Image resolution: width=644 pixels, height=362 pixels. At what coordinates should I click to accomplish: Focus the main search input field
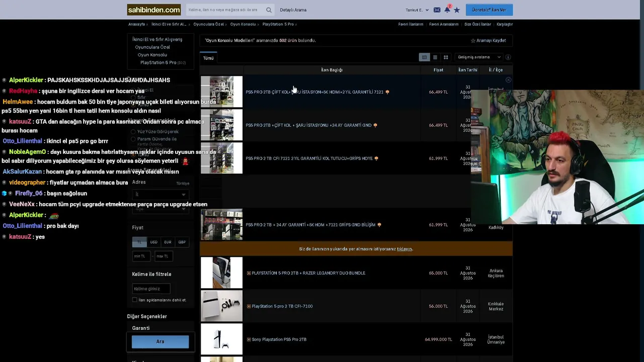click(225, 10)
